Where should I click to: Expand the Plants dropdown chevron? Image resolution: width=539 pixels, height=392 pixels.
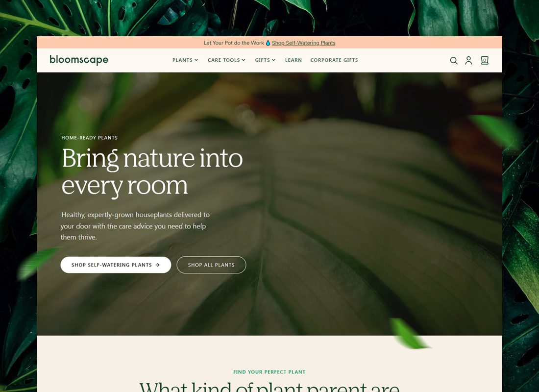pyautogui.click(x=196, y=60)
